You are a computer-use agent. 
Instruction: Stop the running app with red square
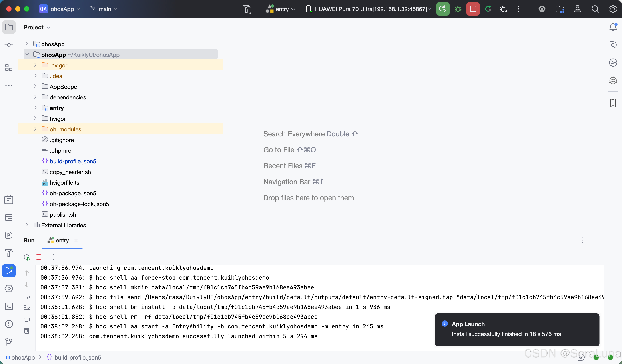(473, 9)
